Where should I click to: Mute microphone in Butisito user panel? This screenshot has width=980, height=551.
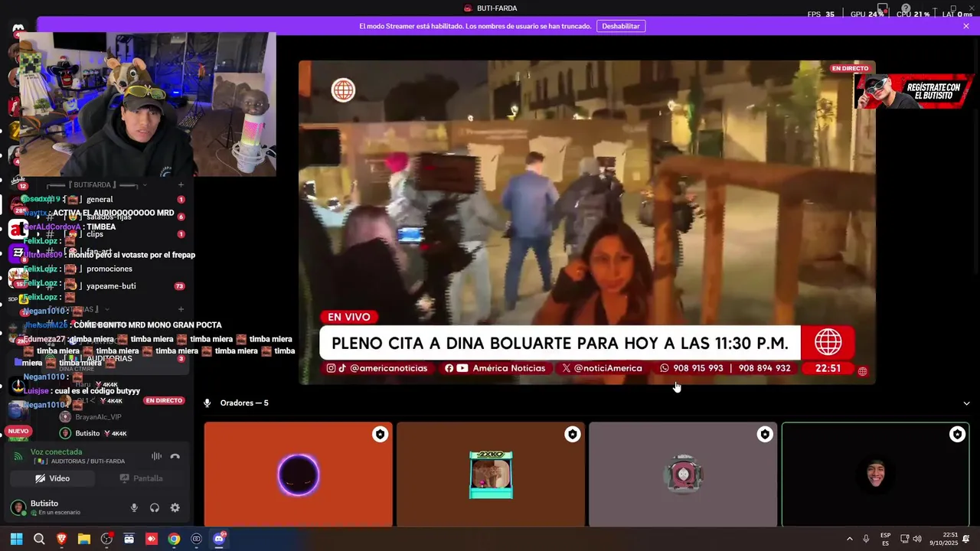134,507
